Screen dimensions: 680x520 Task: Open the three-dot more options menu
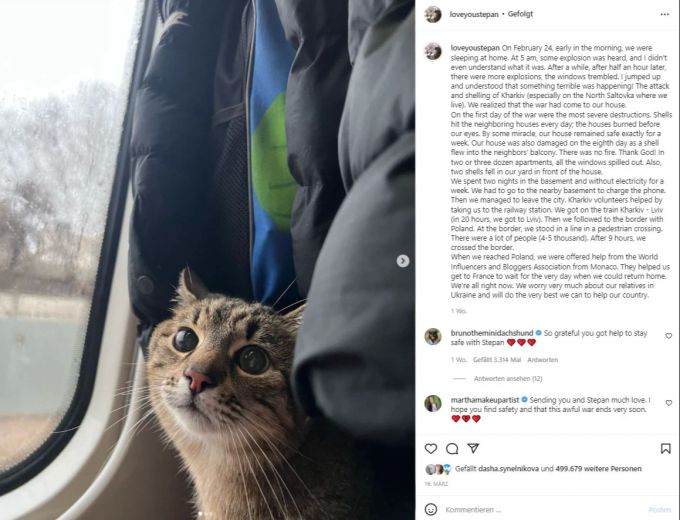[665, 14]
